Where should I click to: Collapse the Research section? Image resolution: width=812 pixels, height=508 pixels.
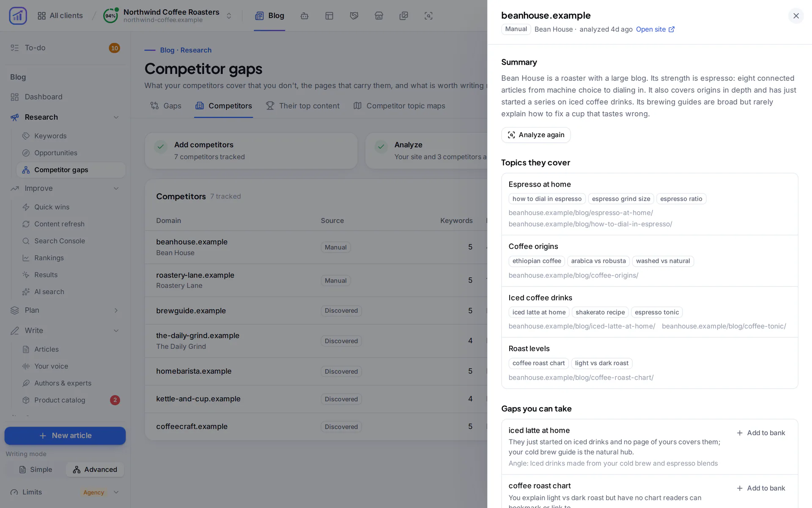116,117
